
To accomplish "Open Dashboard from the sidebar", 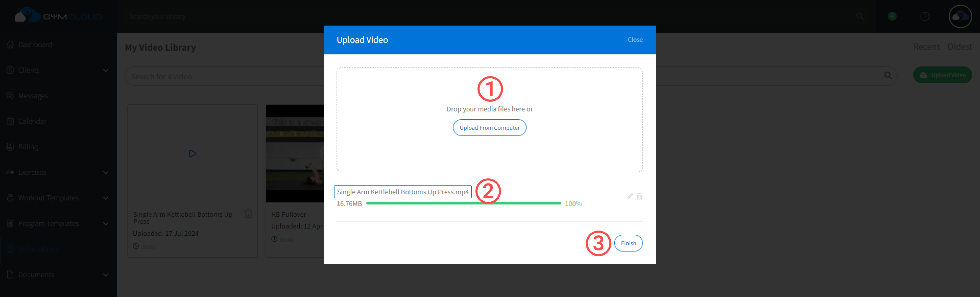I will 35,44.
